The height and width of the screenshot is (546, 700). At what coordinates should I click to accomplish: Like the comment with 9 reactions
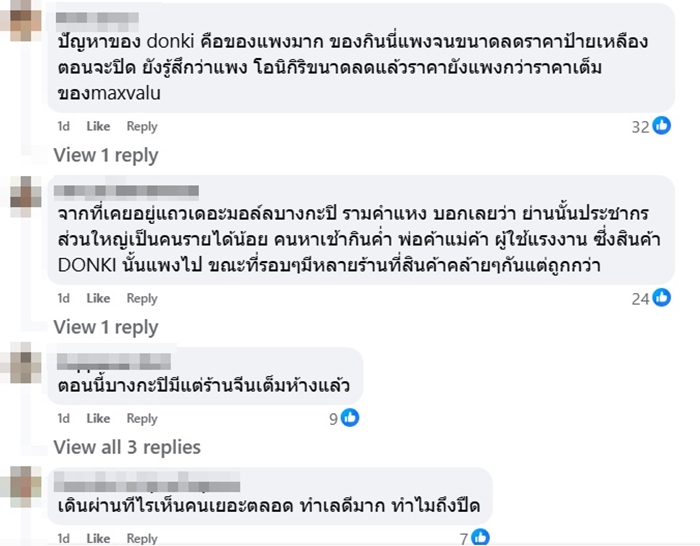[x=98, y=418]
